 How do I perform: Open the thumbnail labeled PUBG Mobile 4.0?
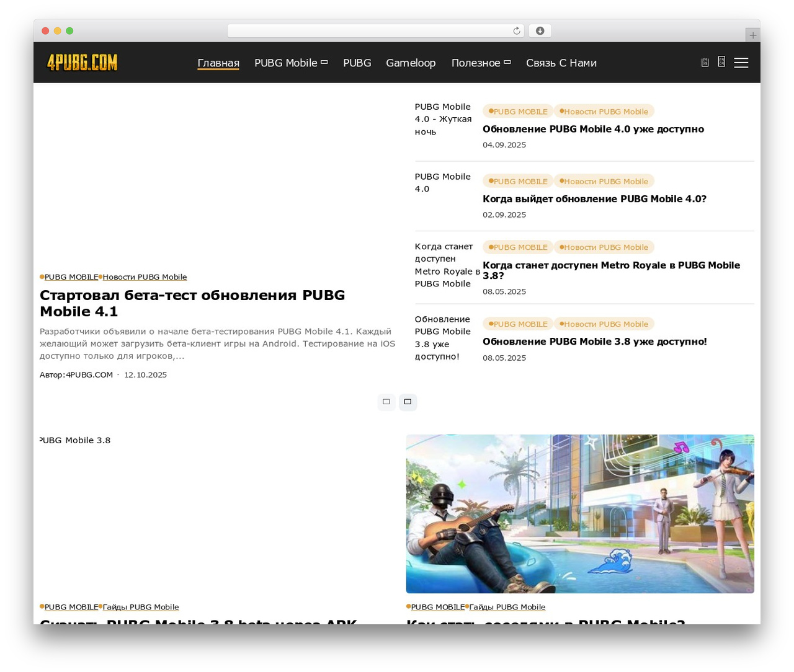[443, 183]
